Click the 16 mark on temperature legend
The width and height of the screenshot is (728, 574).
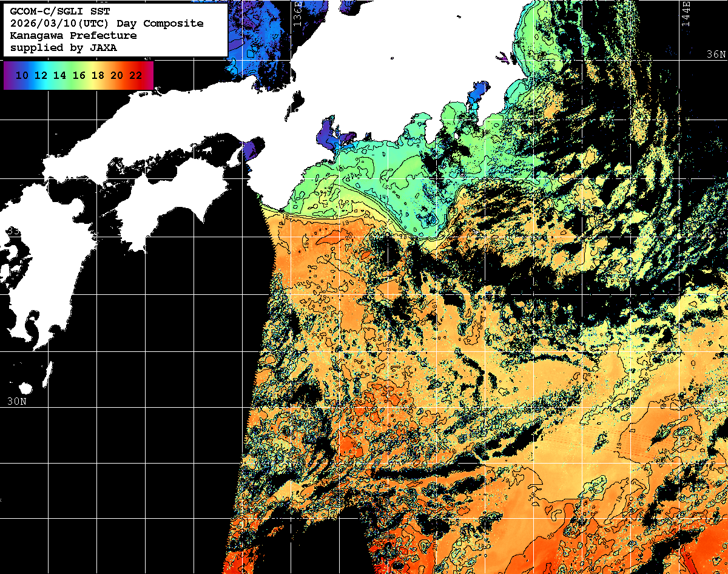coord(79,76)
